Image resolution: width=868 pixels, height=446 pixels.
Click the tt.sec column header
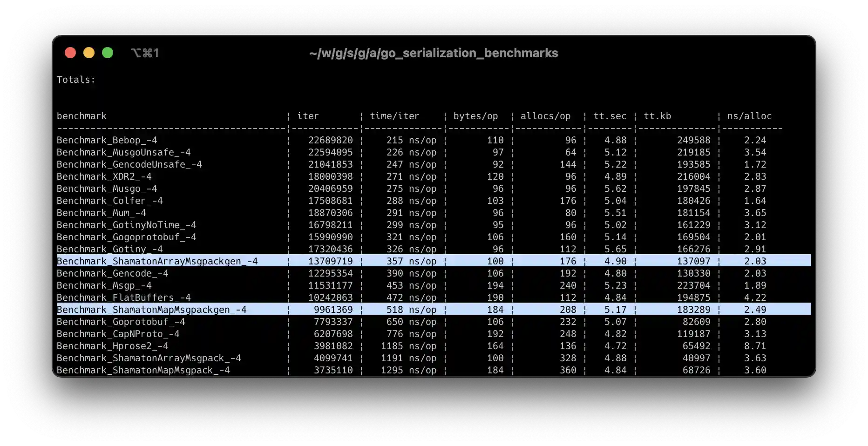point(610,116)
